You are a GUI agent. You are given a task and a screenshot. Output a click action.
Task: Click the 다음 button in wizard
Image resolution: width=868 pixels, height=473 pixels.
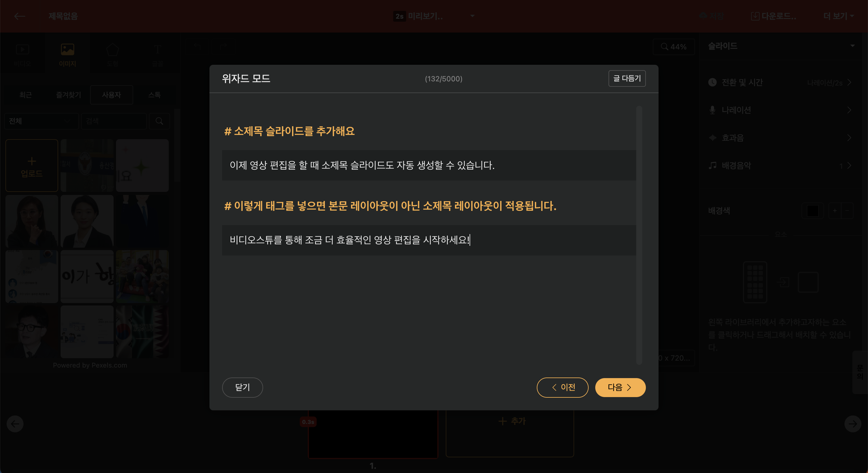pyautogui.click(x=620, y=387)
